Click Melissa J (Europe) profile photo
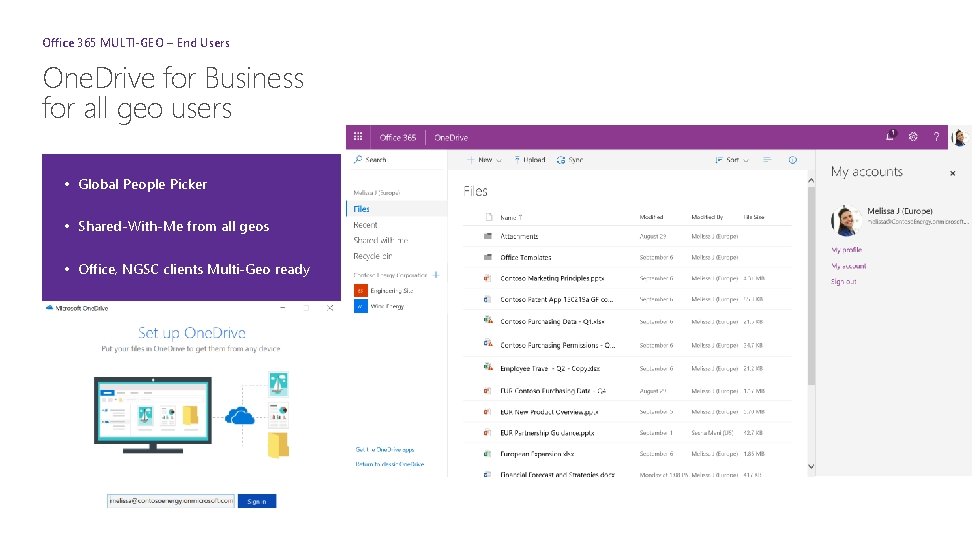The height and width of the screenshot is (551, 979). (846, 220)
